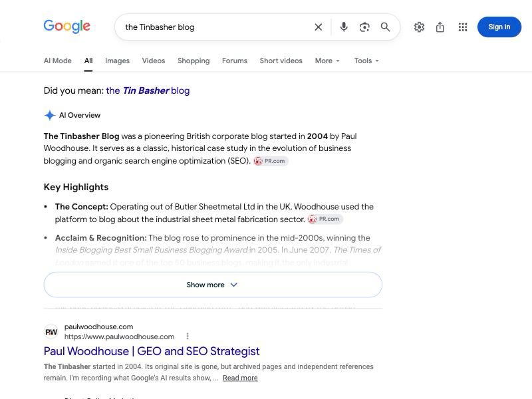Viewport: 532px width, 399px height.
Task: Open PR.com source chip after fabrication sector
Action: (325, 219)
